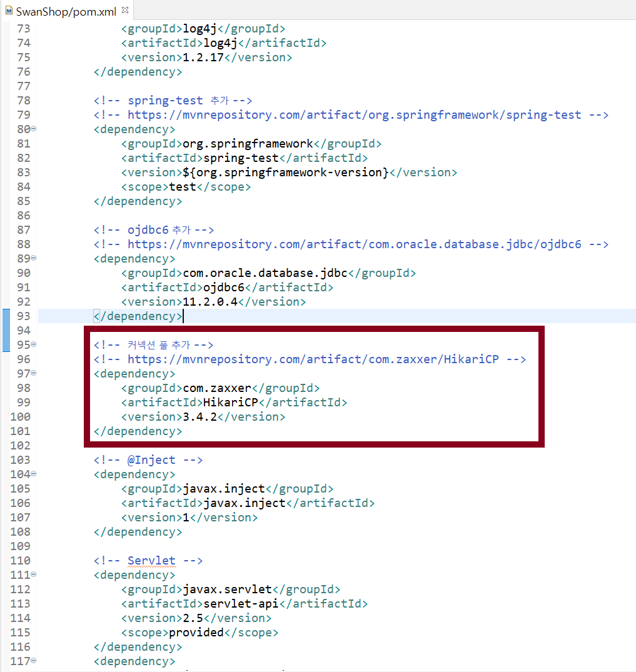The image size is (636, 672).
Task: Collapse the comment fold at line 95
Action: coord(33,344)
